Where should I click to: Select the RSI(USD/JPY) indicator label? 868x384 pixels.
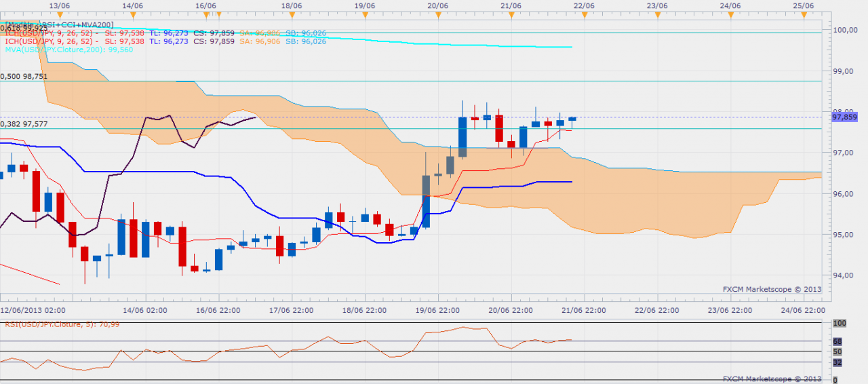(x=62, y=324)
